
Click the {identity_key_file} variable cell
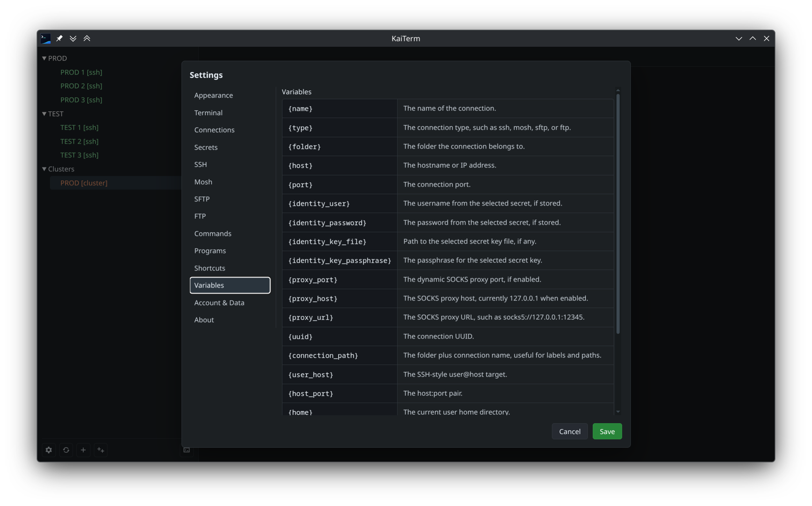[340, 241]
